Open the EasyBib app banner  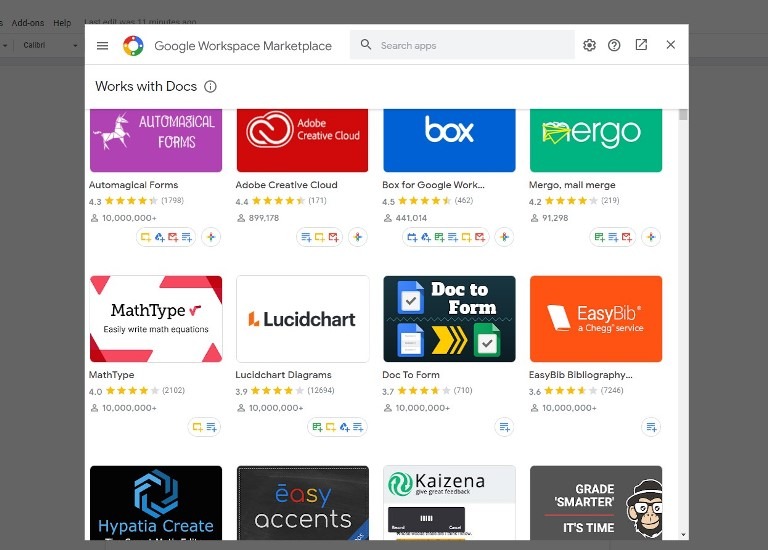596,319
